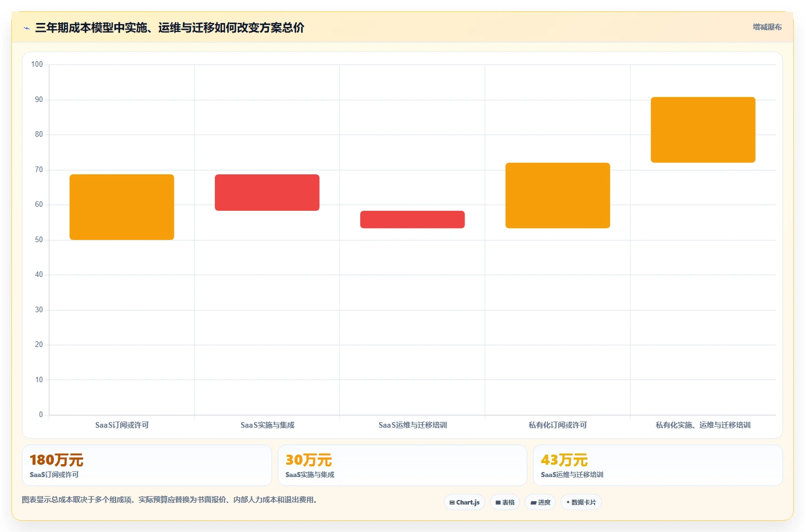Click x-axis label SaaS订阅或许可
The image size is (805, 532).
(122, 425)
